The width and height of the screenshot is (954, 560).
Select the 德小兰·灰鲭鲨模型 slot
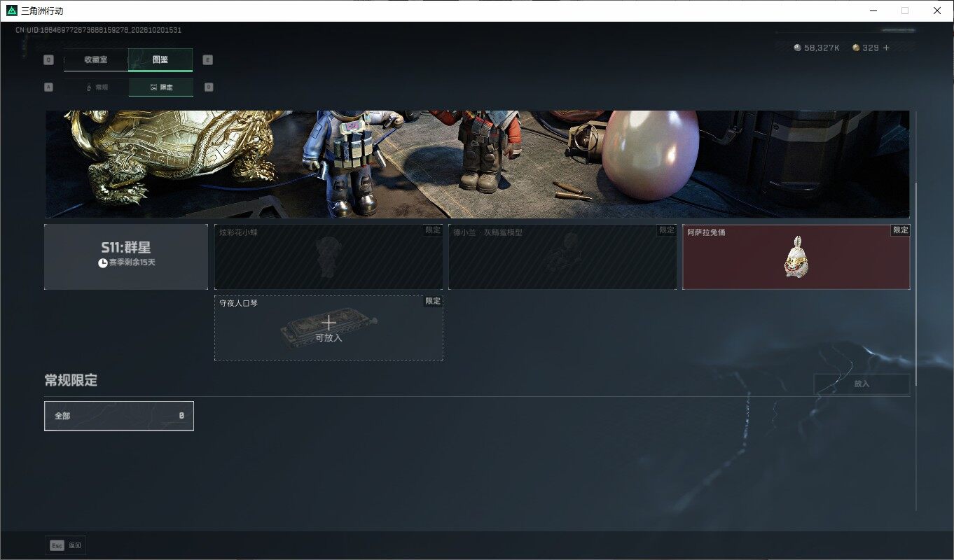coord(562,257)
